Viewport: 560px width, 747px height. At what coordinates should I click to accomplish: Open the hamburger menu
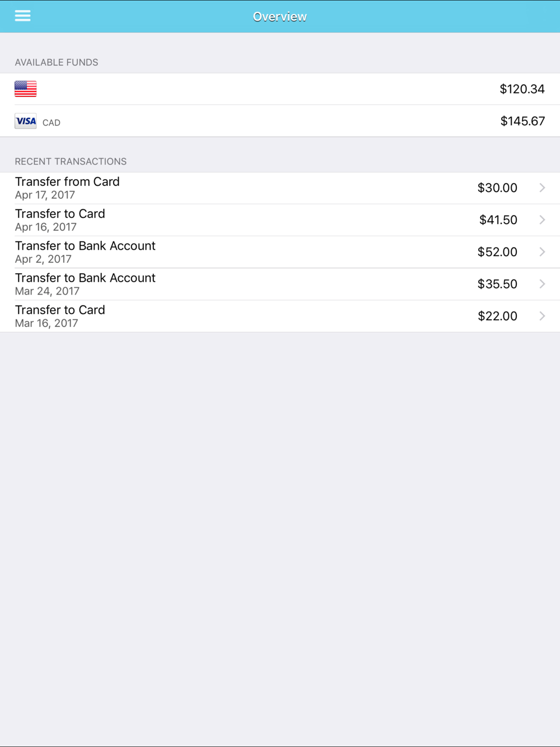(x=22, y=16)
